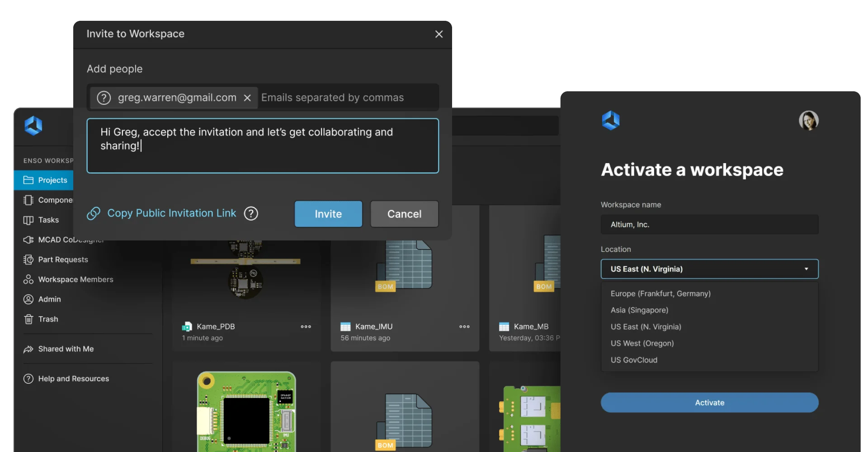The width and height of the screenshot is (868, 452).
Task: Click into the invitation message text box
Action: pyautogui.click(x=263, y=146)
